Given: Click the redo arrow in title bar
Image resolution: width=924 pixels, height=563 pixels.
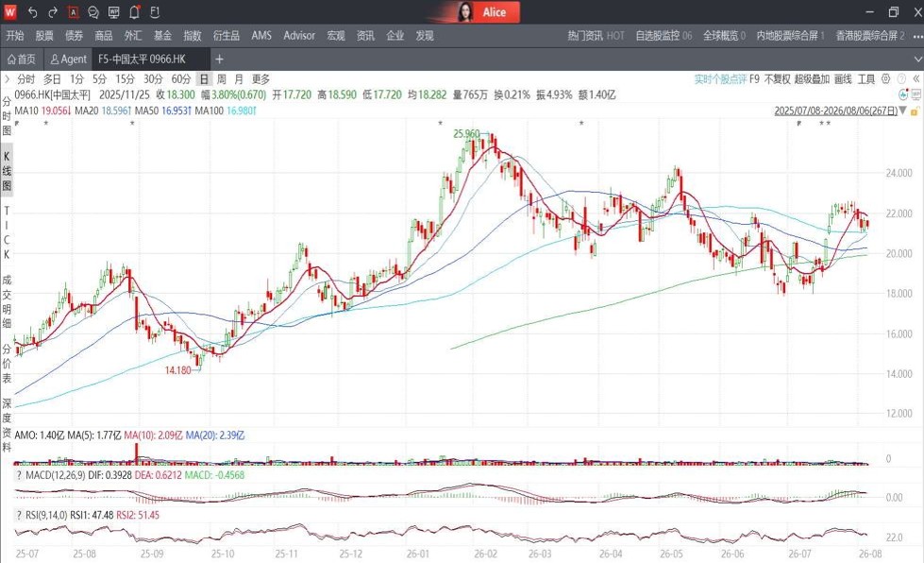Looking at the screenshot, I should tap(53, 11).
